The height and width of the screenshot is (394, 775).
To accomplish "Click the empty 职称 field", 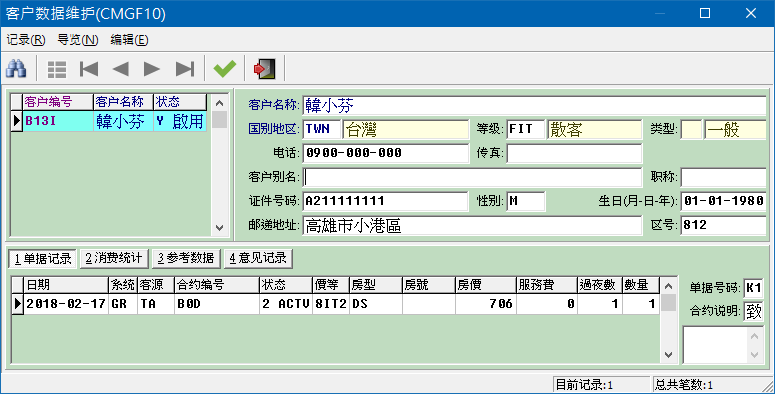I will [723, 177].
